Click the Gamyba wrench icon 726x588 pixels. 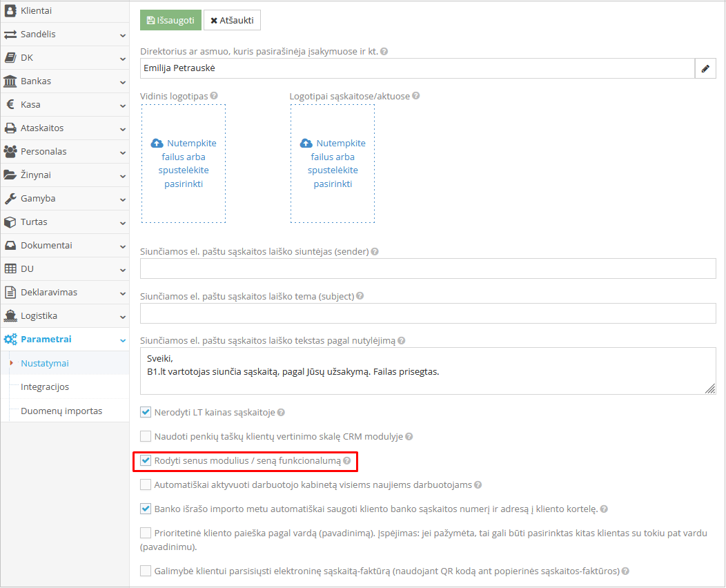click(10, 199)
